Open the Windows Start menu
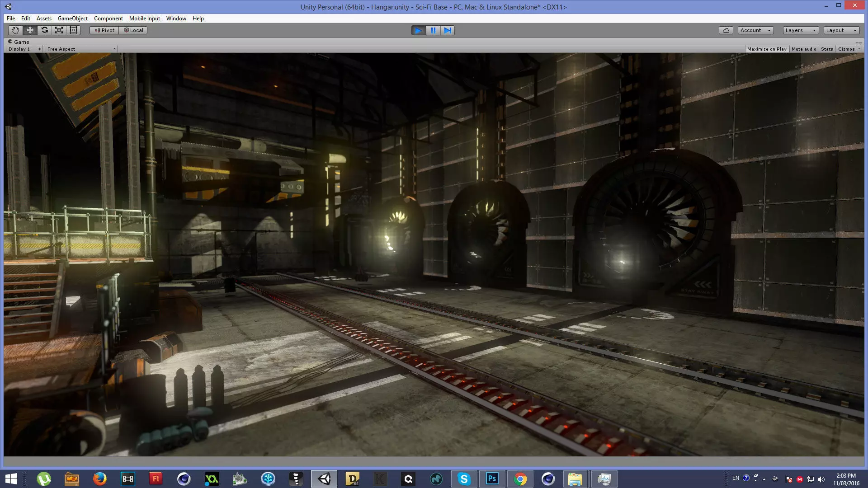Image resolution: width=868 pixels, height=488 pixels. pyautogui.click(x=11, y=479)
